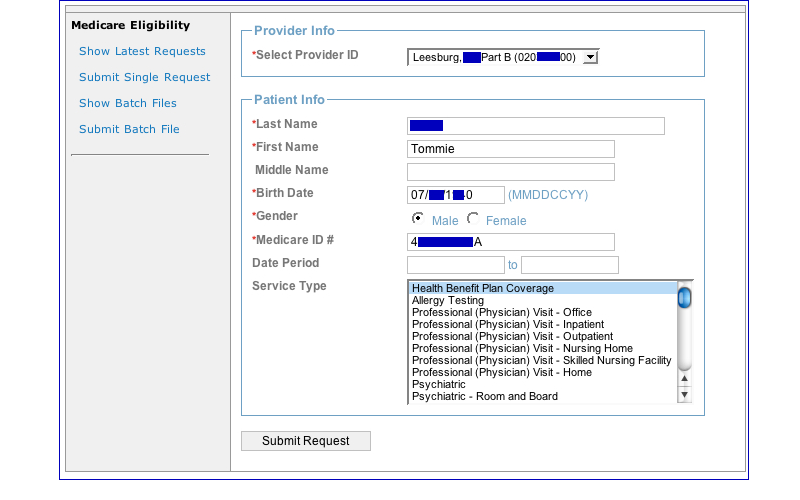This screenshot has width=800, height=500.
Task: Select Professional (Physician) Visit - Outpatient
Action: (543, 336)
